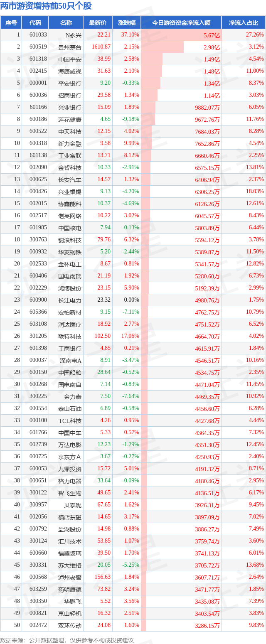
Task: Select stock name 莲花健康
Action: [70, 120]
